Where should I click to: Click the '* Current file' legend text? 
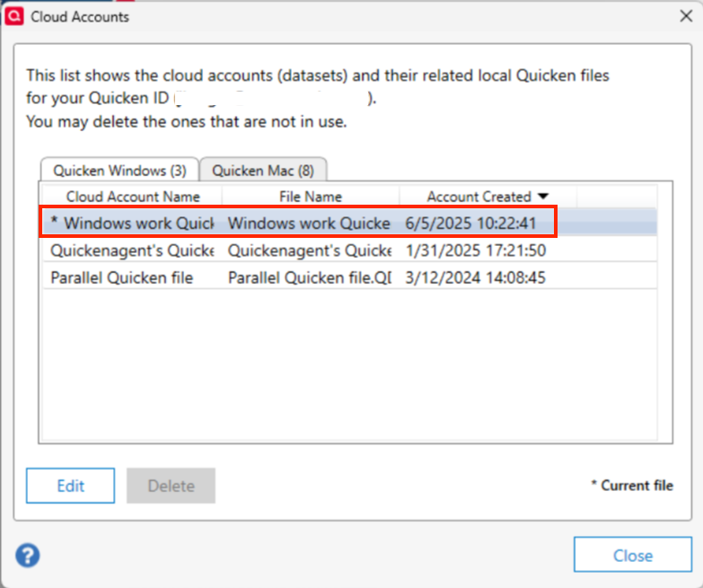[x=632, y=486]
